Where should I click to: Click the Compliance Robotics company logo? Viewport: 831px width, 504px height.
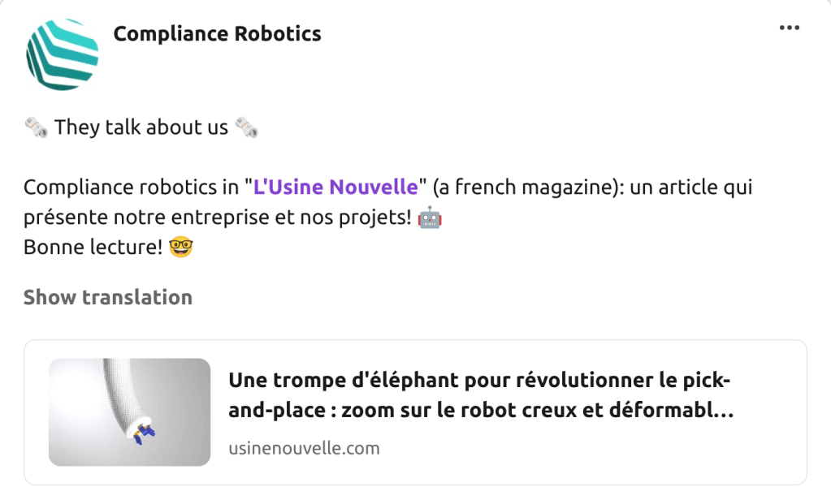click(61, 54)
